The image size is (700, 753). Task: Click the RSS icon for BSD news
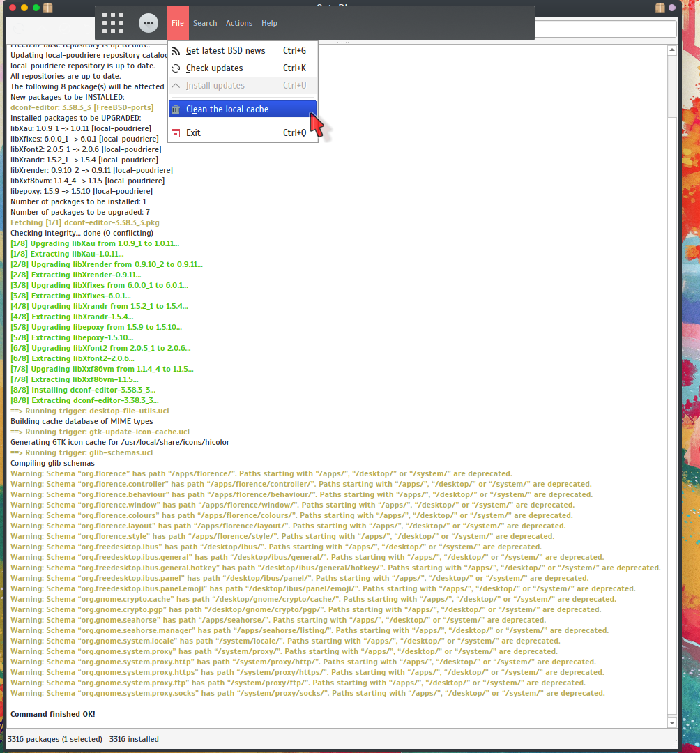coord(176,51)
